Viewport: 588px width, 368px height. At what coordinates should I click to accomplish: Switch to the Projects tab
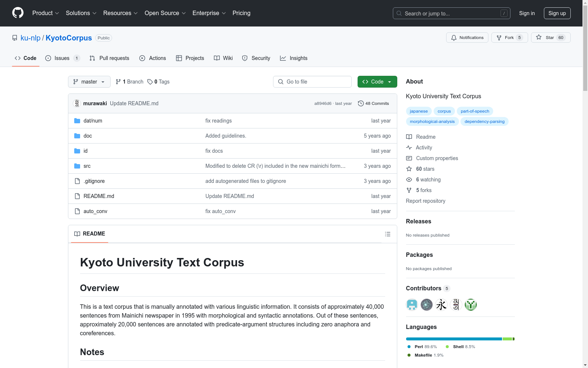(x=190, y=58)
